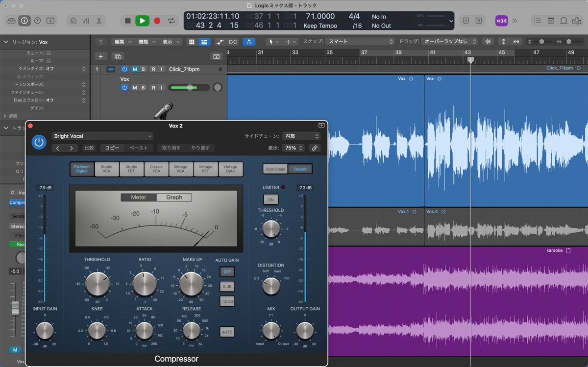Switch to grid view button
588x367 pixels.
tap(192, 42)
